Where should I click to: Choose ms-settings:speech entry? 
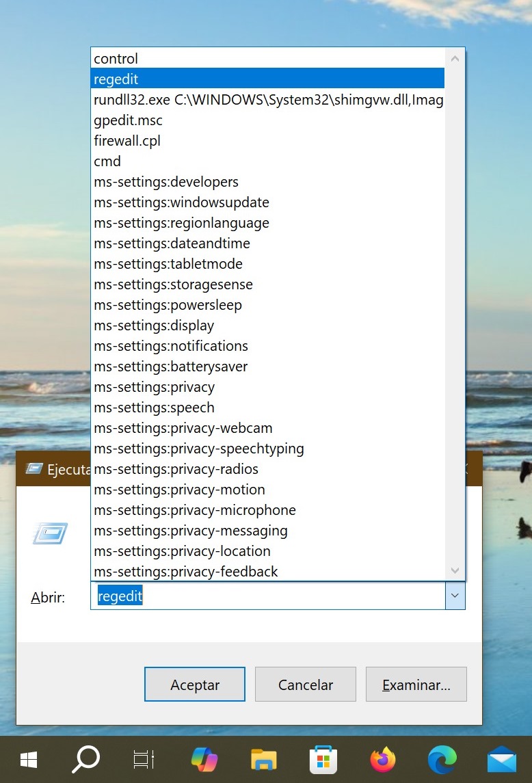click(x=268, y=406)
